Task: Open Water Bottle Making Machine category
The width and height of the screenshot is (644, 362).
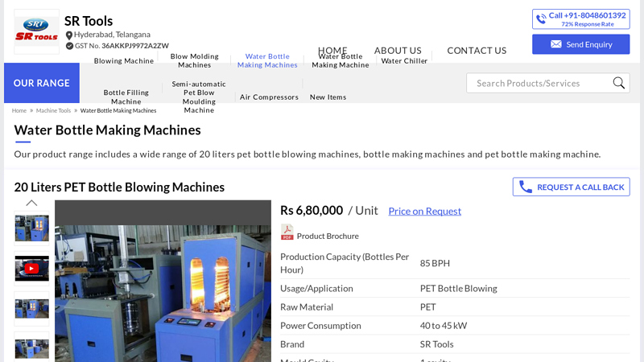Action: pyautogui.click(x=340, y=62)
